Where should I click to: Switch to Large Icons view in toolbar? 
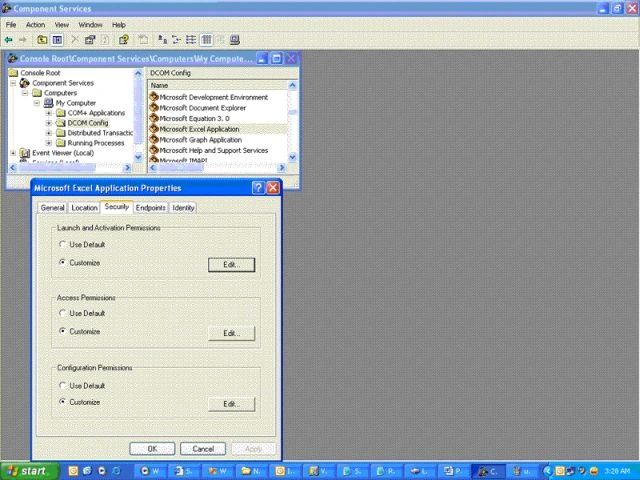[x=162, y=40]
